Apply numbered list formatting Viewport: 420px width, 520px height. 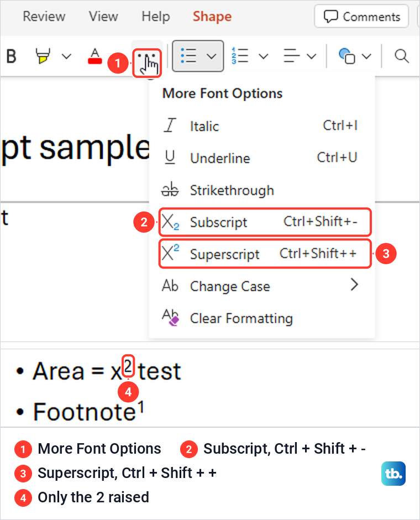tap(240, 56)
